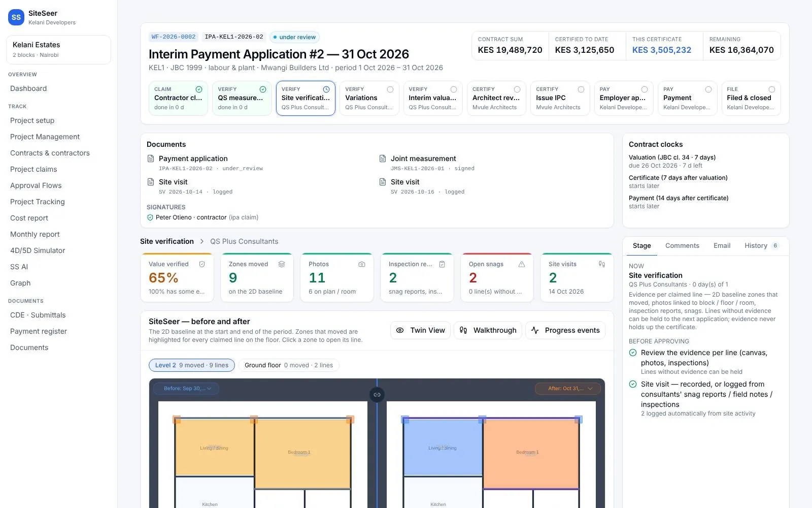The width and height of the screenshot is (812, 508).
Task: Check off 'Site visit — recorded' checklist item
Action: click(x=633, y=384)
